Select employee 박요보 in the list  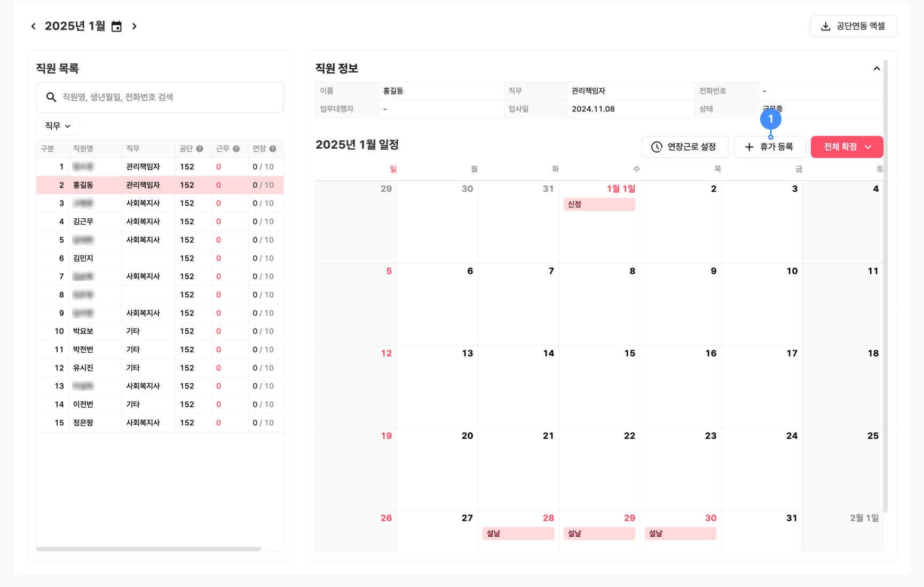[x=83, y=331]
